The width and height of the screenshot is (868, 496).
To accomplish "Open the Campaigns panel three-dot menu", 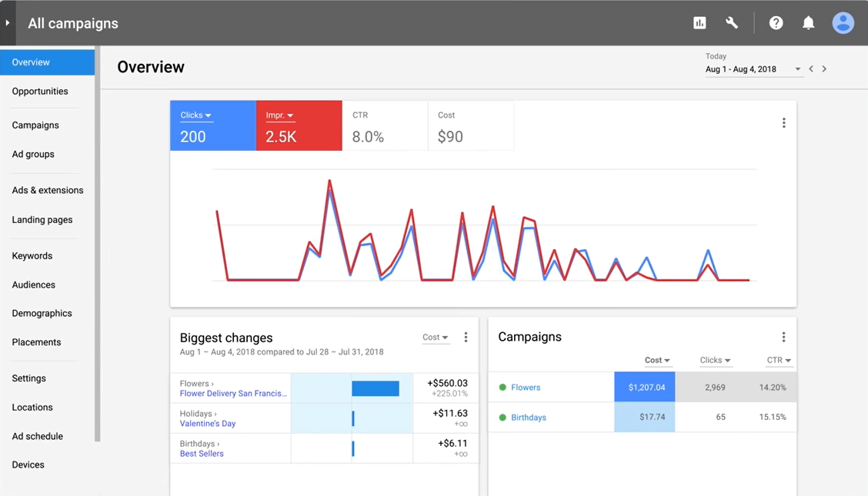I will click(783, 337).
